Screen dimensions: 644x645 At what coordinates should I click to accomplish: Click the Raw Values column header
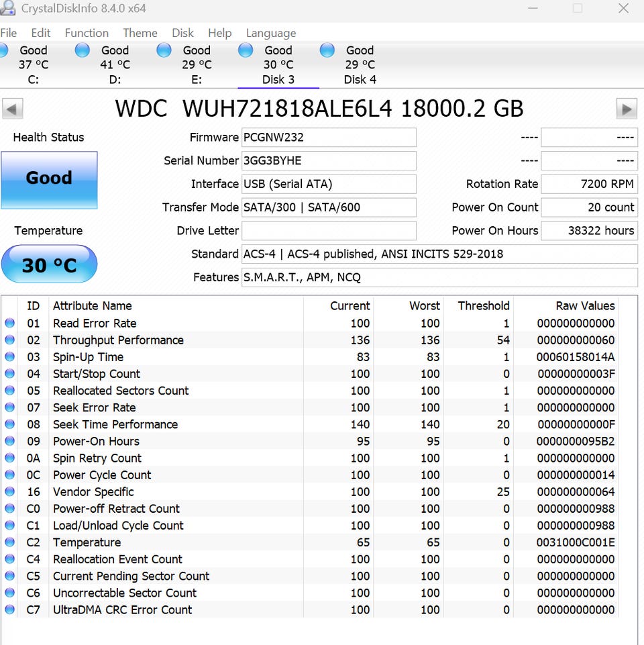pos(585,305)
